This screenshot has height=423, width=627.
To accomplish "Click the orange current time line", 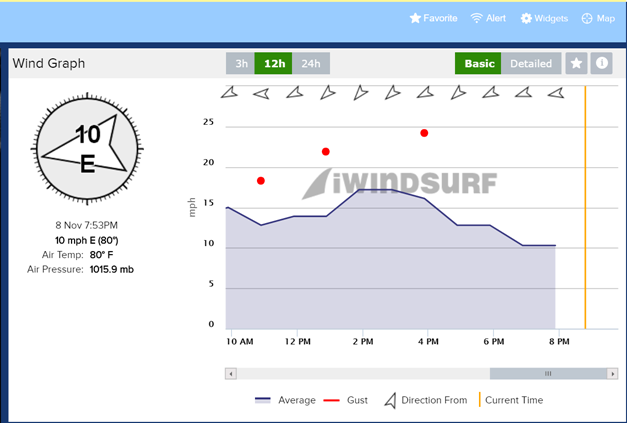I will click(x=585, y=207).
